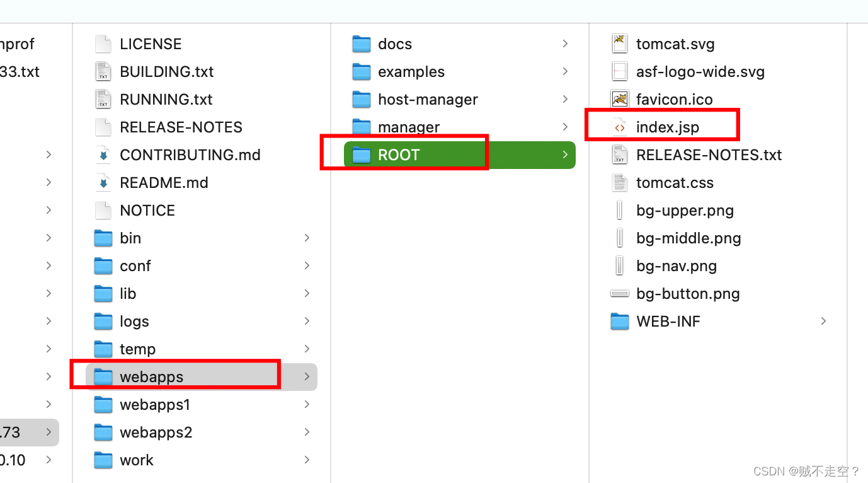Image resolution: width=868 pixels, height=483 pixels.
Task: Select the webapps2 folder name
Action: click(x=156, y=432)
